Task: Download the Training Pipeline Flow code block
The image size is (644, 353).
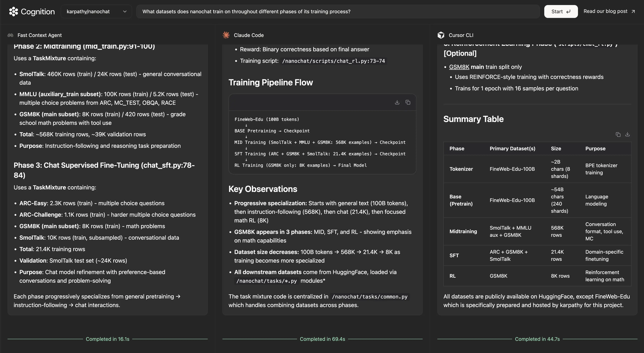Action: coord(397,102)
